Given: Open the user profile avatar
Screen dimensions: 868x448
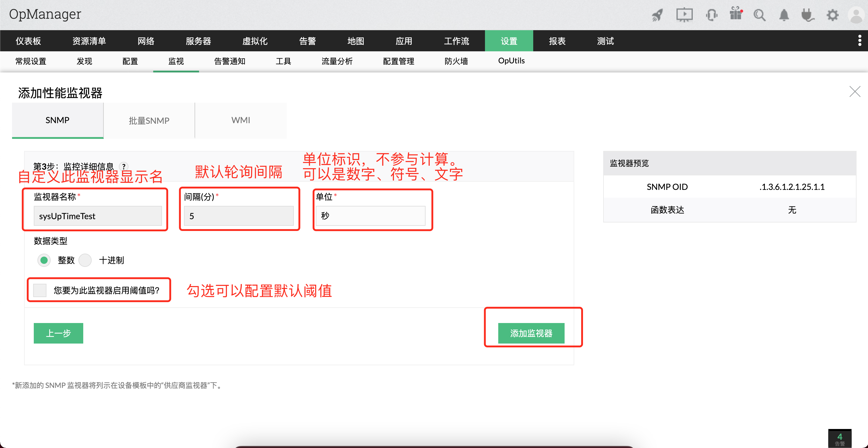Looking at the screenshot, I should pos(857,15).
